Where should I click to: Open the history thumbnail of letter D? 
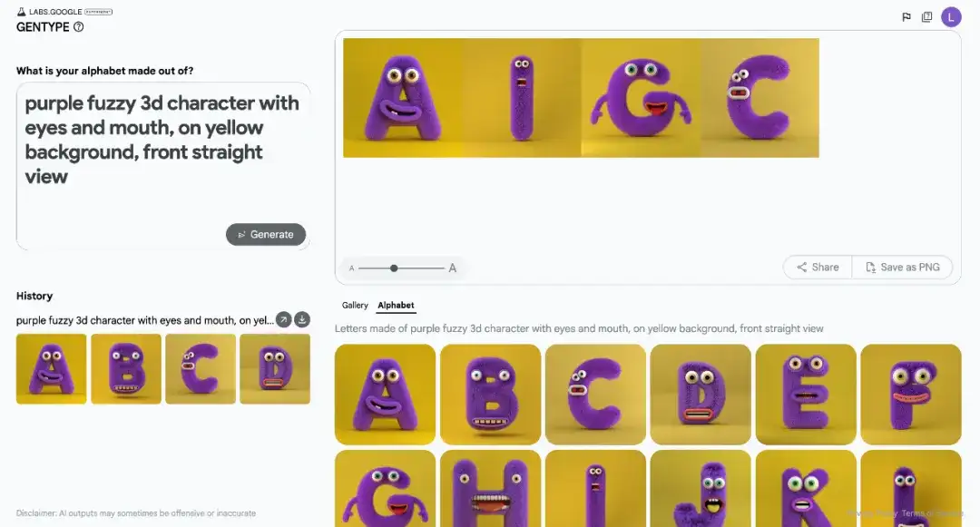(x=275, y=369)
